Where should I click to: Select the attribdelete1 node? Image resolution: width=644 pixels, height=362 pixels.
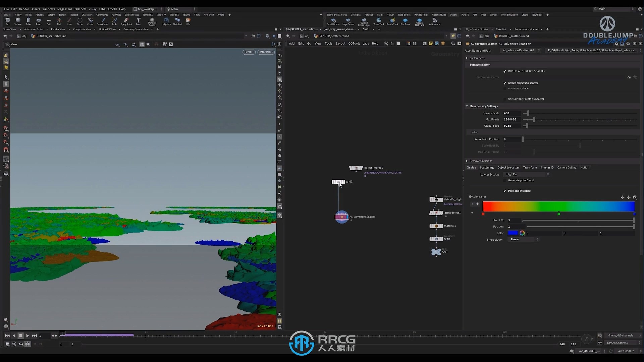pos(436,213)
